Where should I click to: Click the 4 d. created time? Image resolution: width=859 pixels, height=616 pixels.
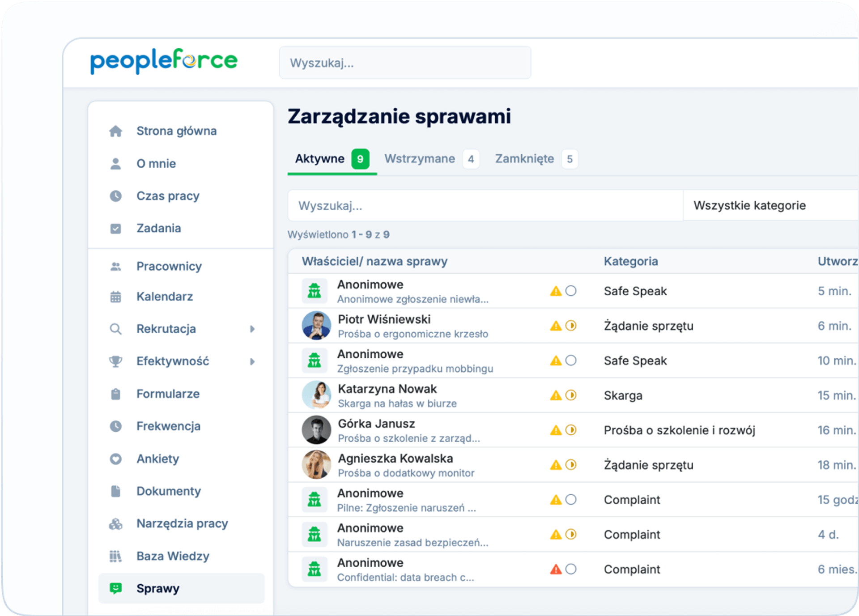pyautogui.click(x=828, y=535)
